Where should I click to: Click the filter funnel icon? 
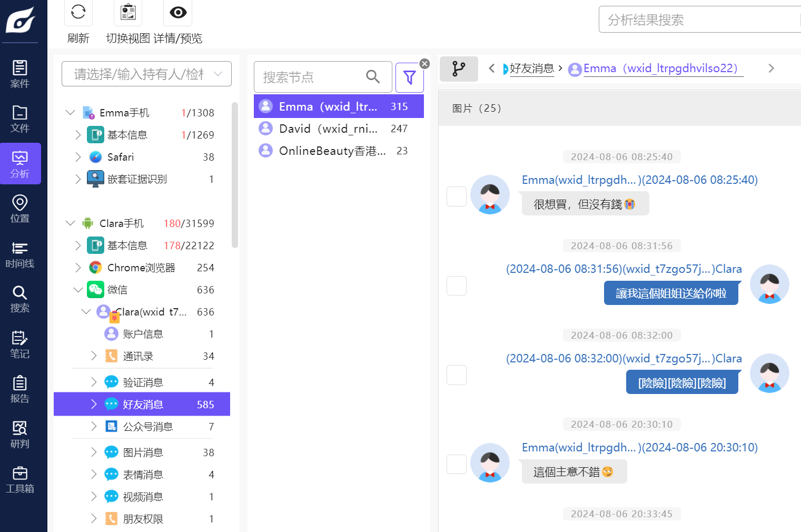[x=409, y=77]
